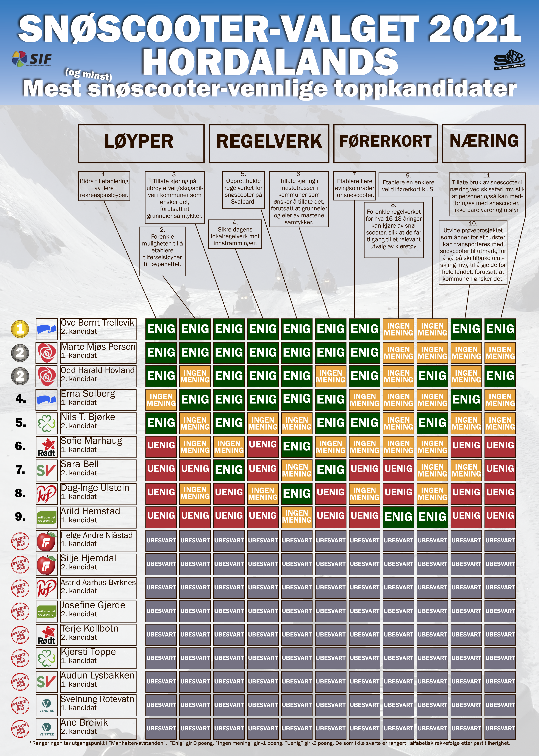Click the silver medal beside Marte Mjøs Persen
The image size is (539, 756).
[20, 353]
